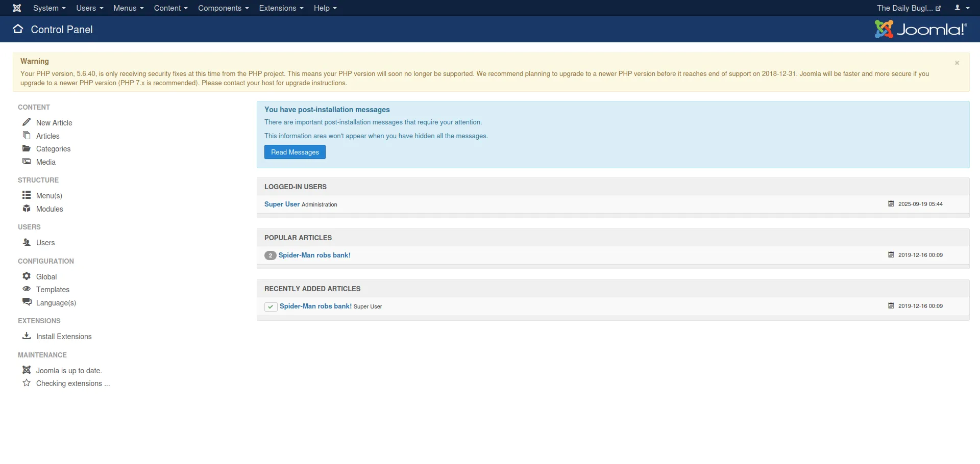
Task: Click the Joomla logo icon in top menu
Action: pos(17,8)
